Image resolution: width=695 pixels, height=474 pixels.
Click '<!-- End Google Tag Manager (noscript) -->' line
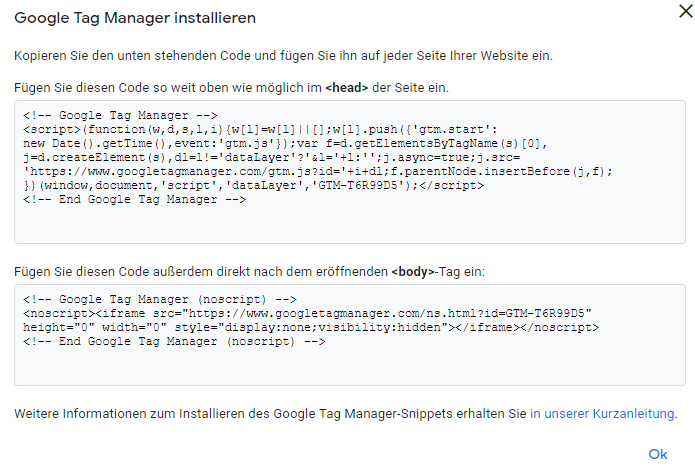point(174,341)
